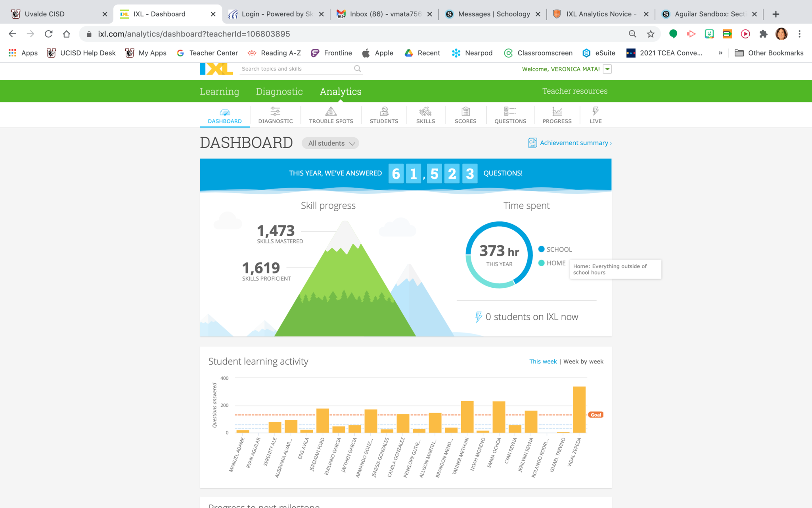Open the Scores report icon
812x508 pixels.
click(465, 112)
